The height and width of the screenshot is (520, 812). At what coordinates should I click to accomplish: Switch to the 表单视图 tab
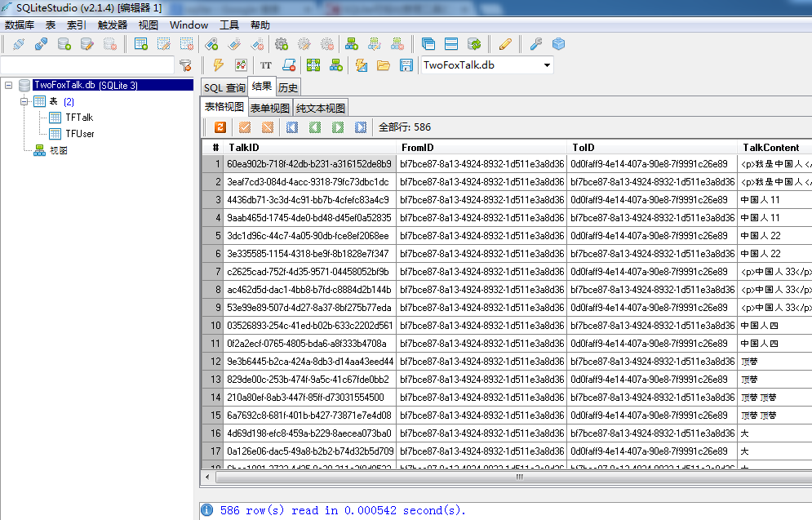[x=270, y=109]
